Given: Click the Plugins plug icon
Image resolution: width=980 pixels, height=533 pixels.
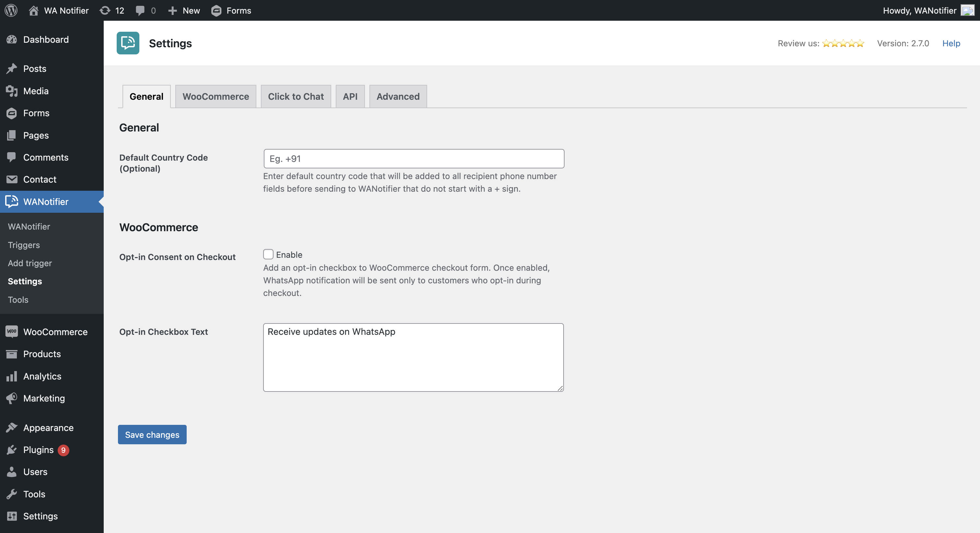Looking at the screenshot, I should tap(12, 450).
